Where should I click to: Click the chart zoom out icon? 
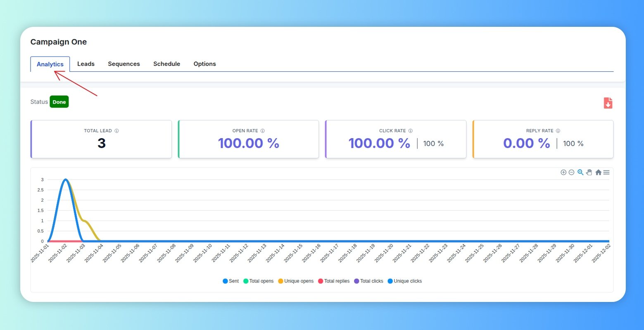tap(571, 172)
